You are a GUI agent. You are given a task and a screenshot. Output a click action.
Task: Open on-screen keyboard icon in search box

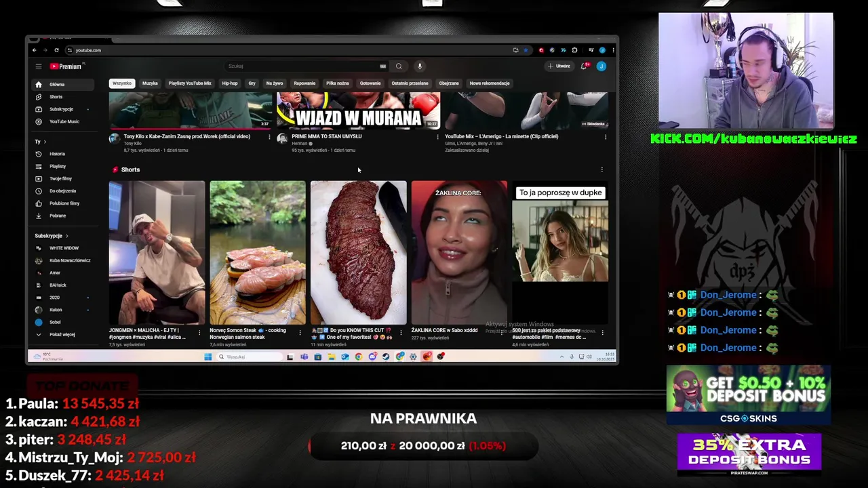[383, 66]
